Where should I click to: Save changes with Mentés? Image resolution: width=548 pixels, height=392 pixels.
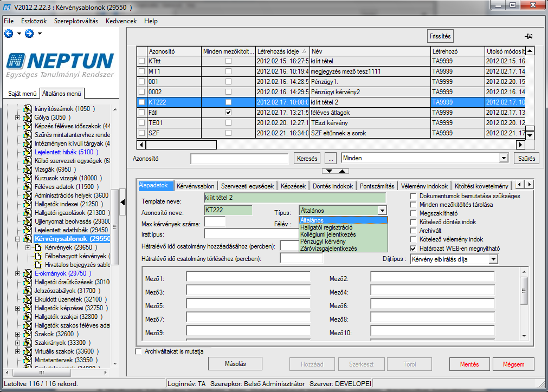(x=469, y=364)
